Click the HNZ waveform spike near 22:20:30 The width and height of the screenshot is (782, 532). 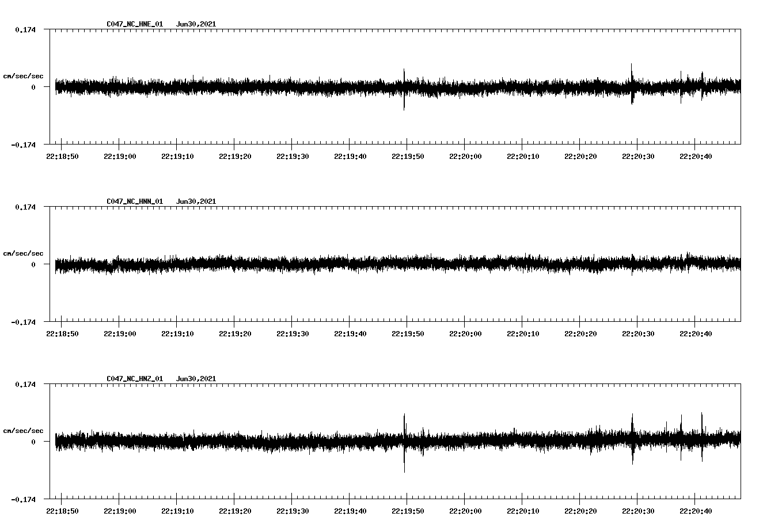point(632,439)
